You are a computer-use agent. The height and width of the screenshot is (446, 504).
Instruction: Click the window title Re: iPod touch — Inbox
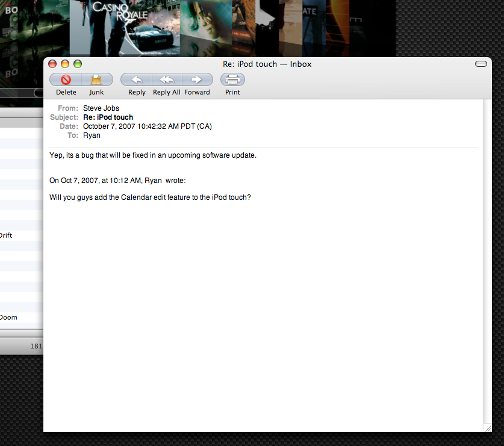pos(267,64)
